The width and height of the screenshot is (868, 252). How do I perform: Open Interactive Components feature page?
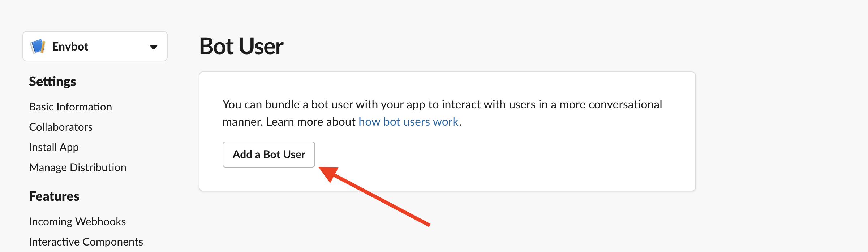tap(86, 242)
